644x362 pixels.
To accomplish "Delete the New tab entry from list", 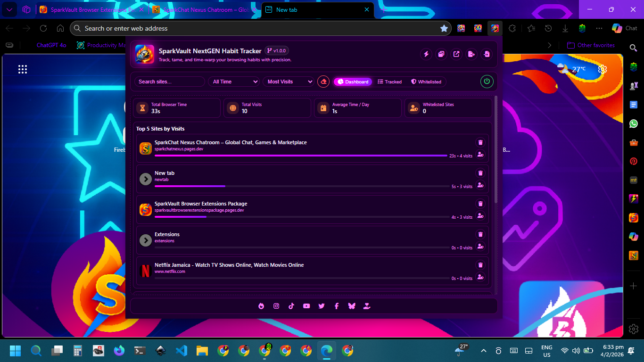I will tap(480, 173).
